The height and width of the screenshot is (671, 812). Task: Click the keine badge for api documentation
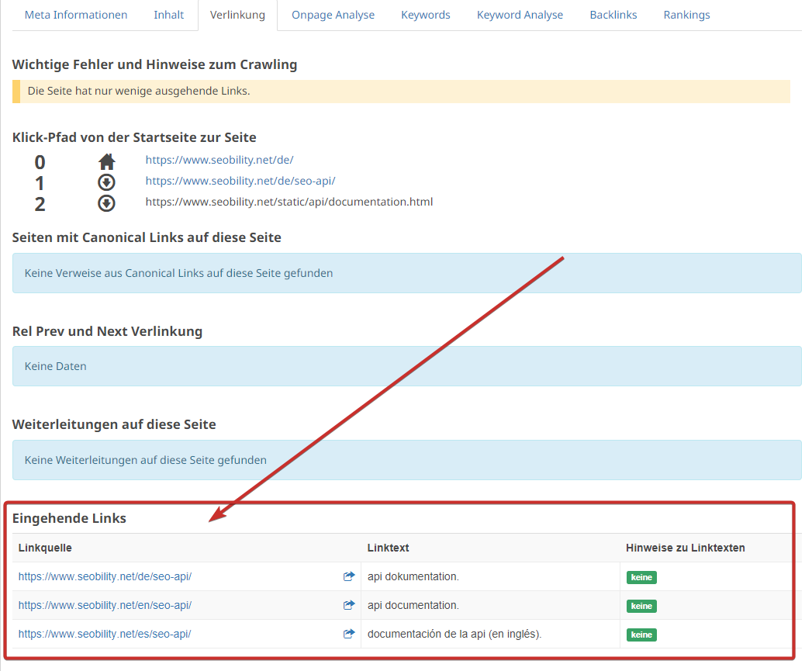(641, 606)
